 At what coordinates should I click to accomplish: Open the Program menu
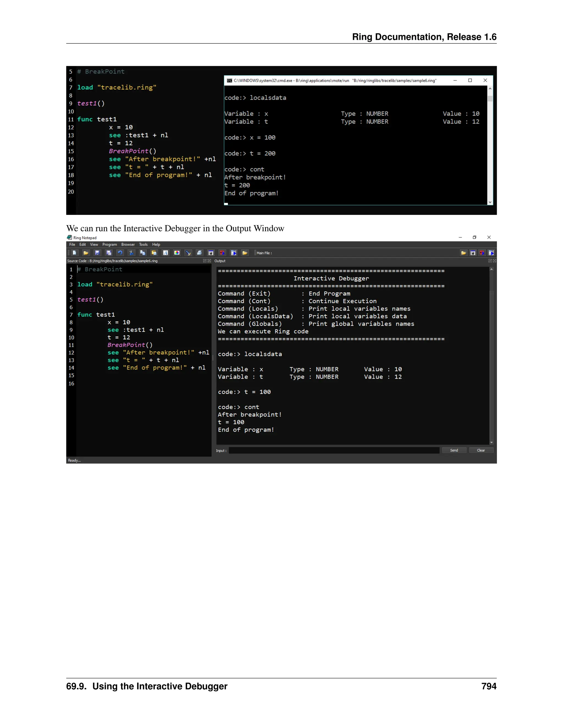(110, 244)
